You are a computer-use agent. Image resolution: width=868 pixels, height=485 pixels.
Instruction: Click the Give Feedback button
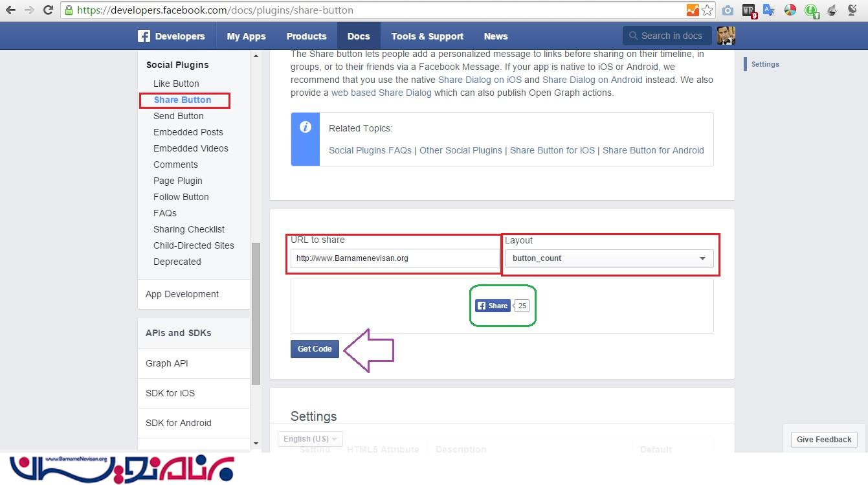click(x=823, y=439)
